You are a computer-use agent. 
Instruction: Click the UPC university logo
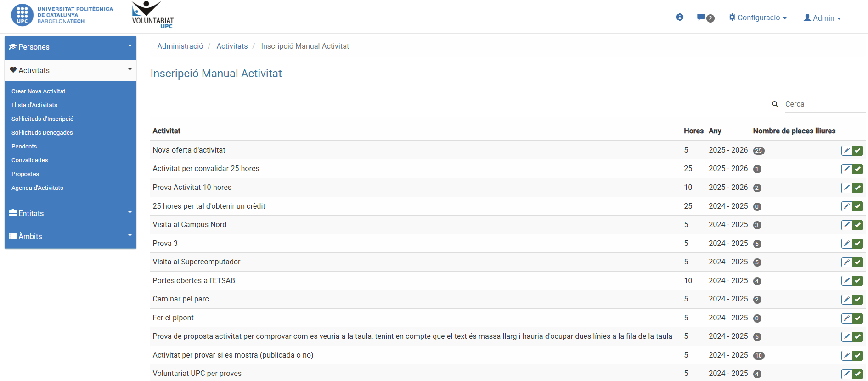tap(62, 15)
